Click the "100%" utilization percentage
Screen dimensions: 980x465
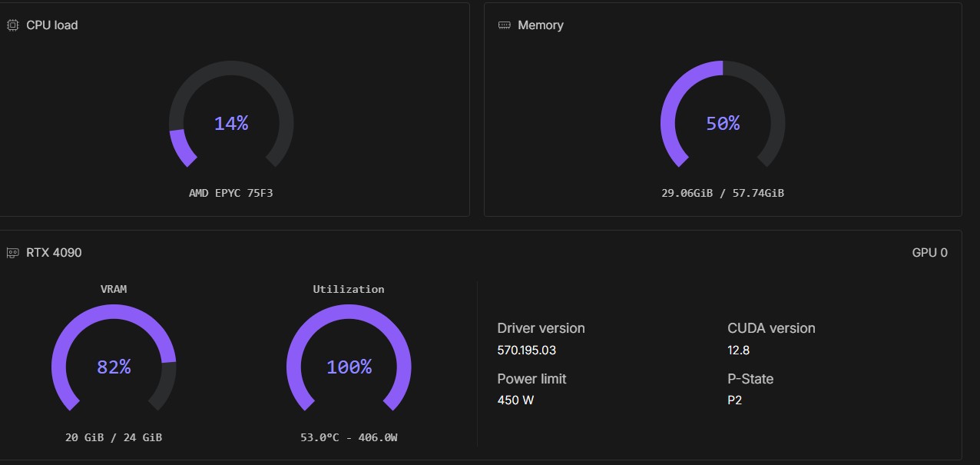[349, 367]
